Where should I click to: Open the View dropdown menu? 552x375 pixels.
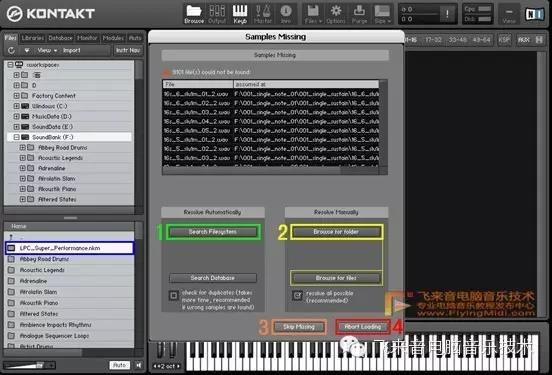pos(47,50)
